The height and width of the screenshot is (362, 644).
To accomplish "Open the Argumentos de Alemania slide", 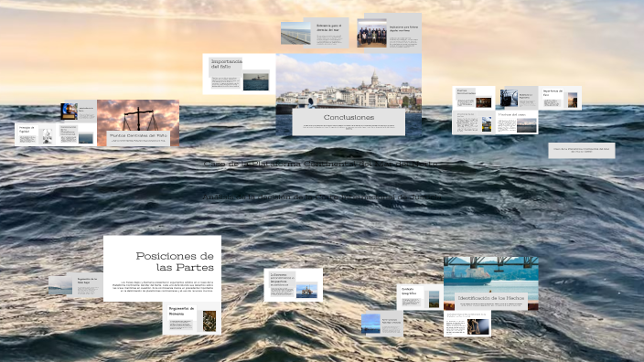I will tap(192, 318).
